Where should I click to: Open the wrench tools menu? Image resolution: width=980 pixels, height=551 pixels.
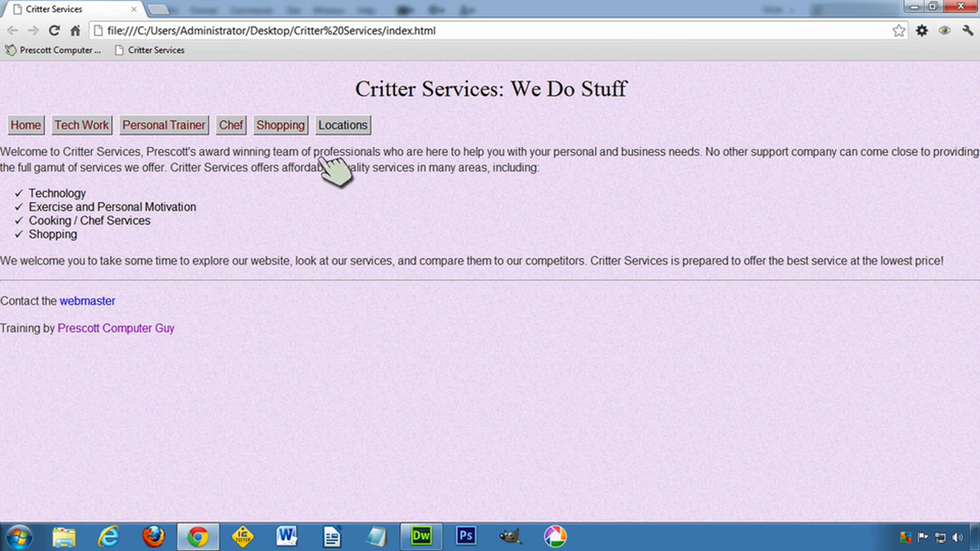[x=967, y=30]
